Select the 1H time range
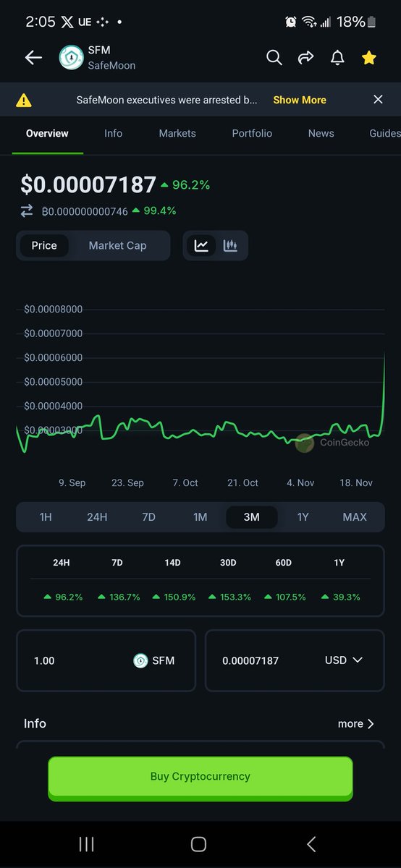The height and width of the screenshot is (868, 401). click(46, 517)
